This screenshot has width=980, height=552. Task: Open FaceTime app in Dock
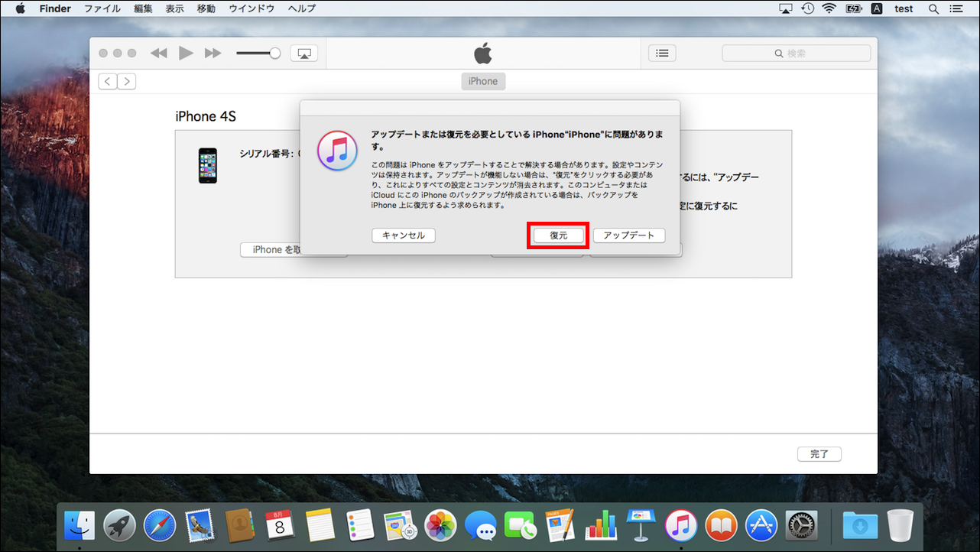point(520,525)
